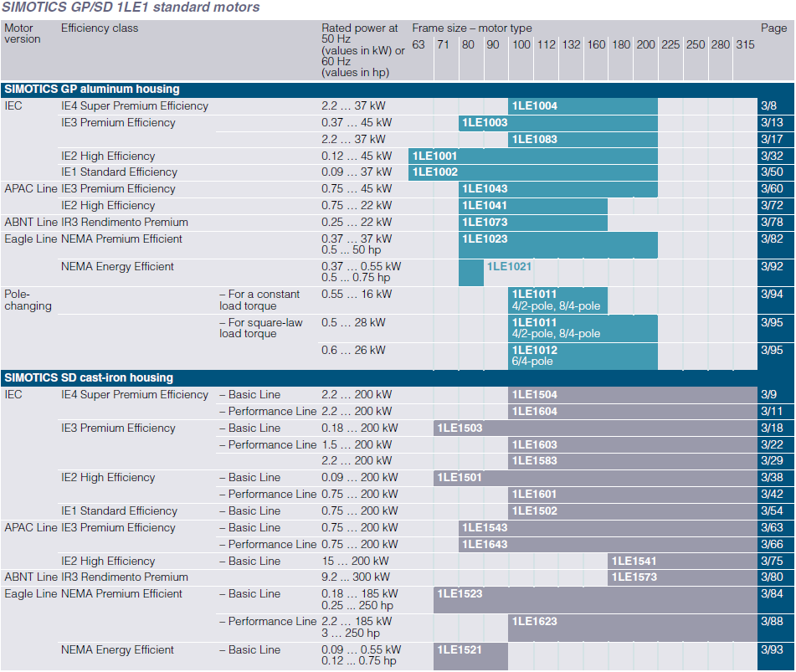Click page reference 3/29
The image size is (796, 672).
[x=772, y=461]
